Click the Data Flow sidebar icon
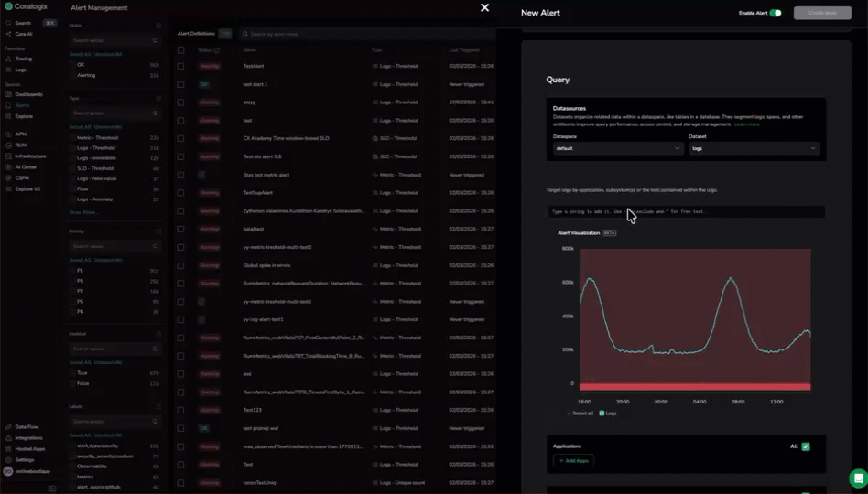This screenshot has height=494, width=868. [x=9, y=427]
